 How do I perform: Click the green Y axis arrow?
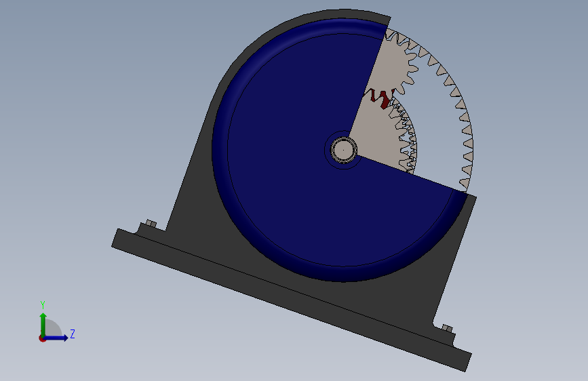click(43, 324)
